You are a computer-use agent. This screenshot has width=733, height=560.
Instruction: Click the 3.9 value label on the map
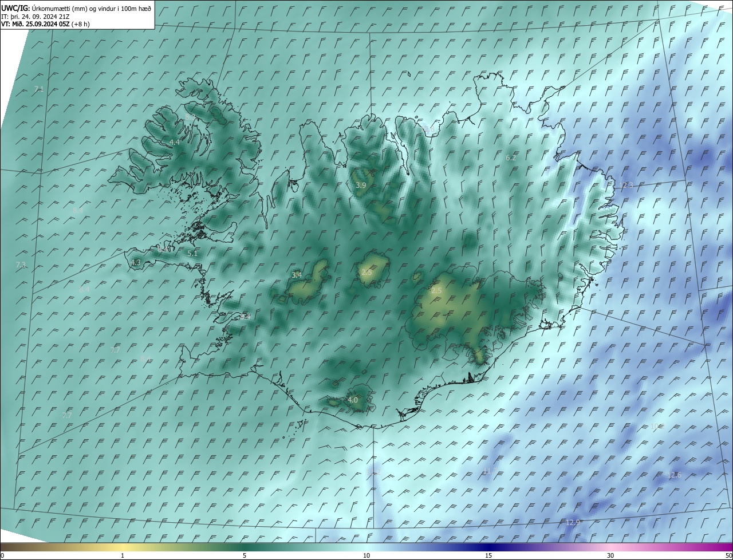coord(361,186)
